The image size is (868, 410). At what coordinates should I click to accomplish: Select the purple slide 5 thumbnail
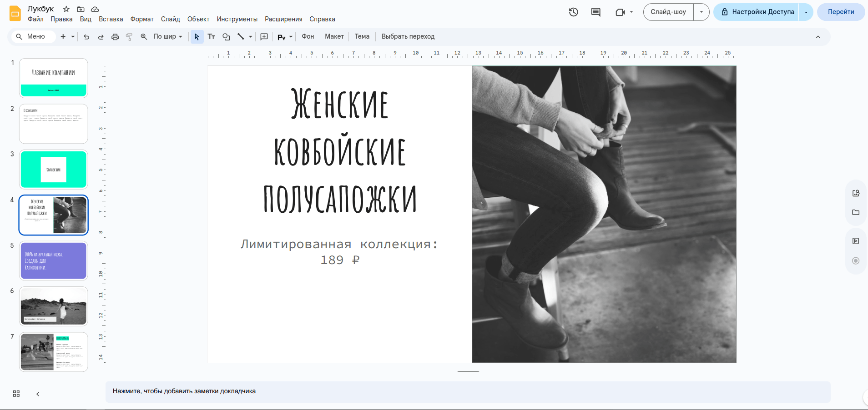[54, 260]
